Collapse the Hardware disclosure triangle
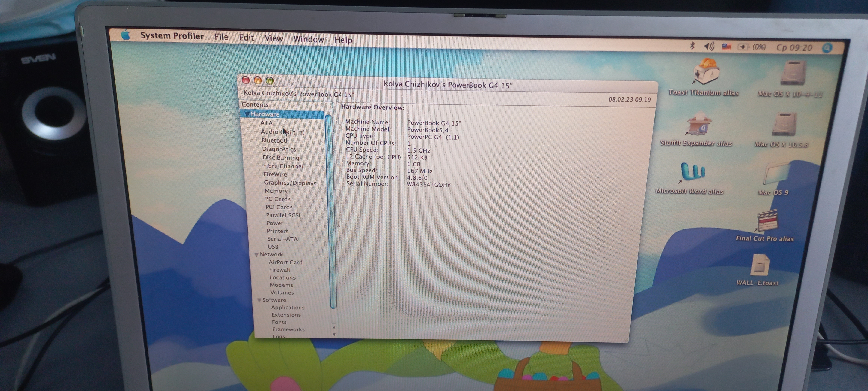The width and height of the screenshot is (868, 391). (x=247, y=114)
